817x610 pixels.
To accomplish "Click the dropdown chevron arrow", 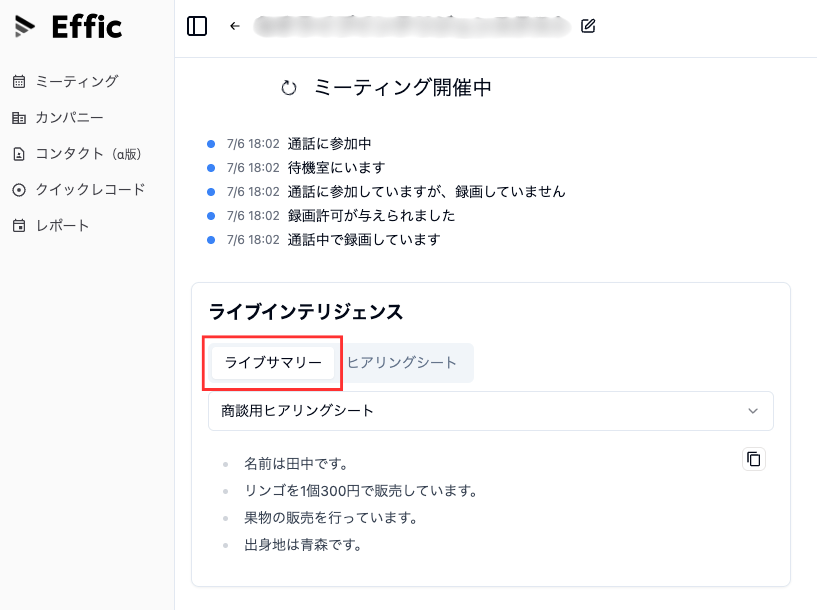I will (753, 411).
